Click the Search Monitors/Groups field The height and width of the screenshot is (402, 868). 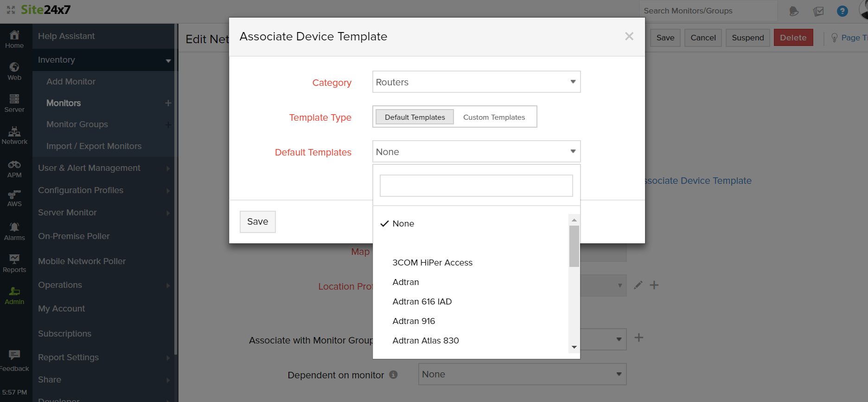click(708, 11)
